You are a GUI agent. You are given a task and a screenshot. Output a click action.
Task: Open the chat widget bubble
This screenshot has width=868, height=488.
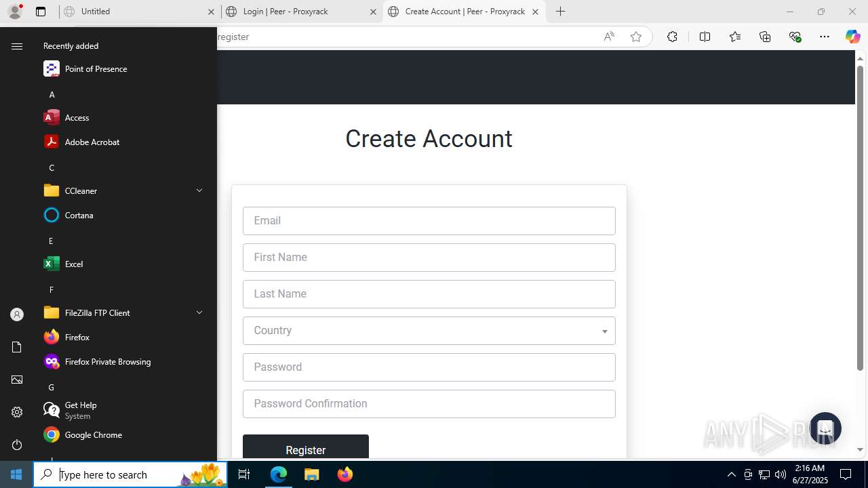click(825, 428)
